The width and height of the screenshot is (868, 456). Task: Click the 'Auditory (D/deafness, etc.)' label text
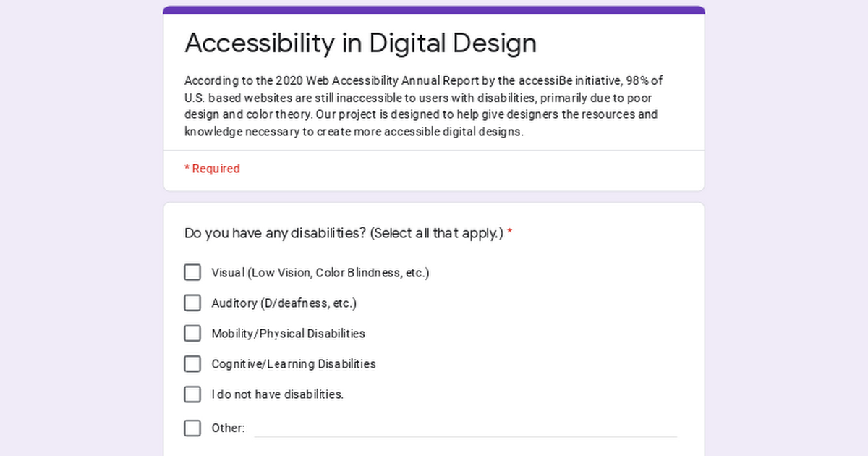coord(284,303)
